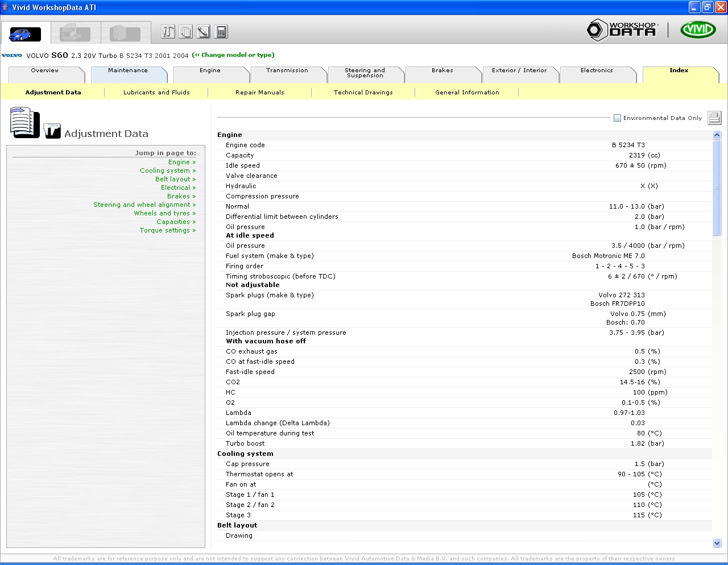Jump to the Belt layout section
Viewport: 728px width, 565px height.
click(176, 179)
